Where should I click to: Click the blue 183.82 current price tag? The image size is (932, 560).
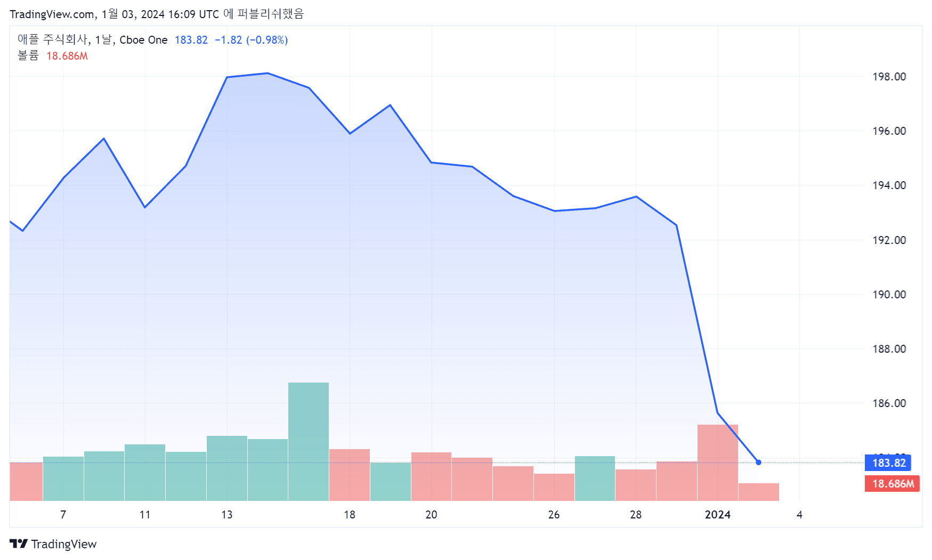[888, 462]
